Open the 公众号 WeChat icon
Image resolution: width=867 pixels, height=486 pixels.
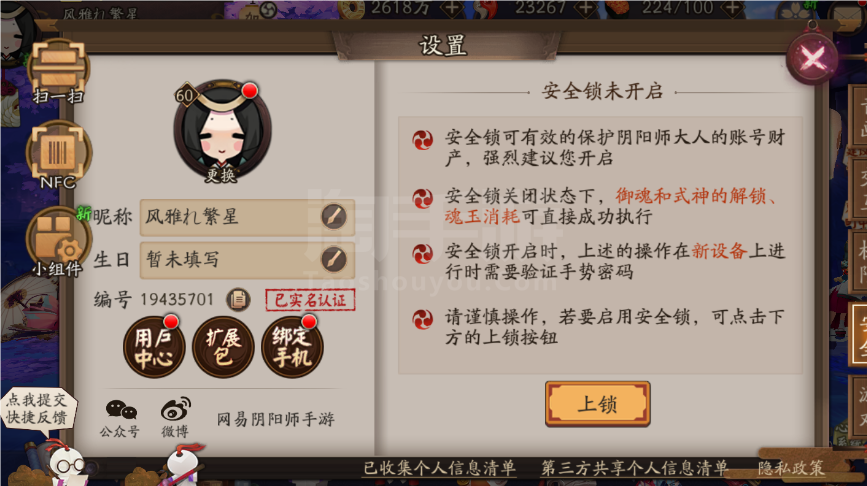(x=120, y=418)
